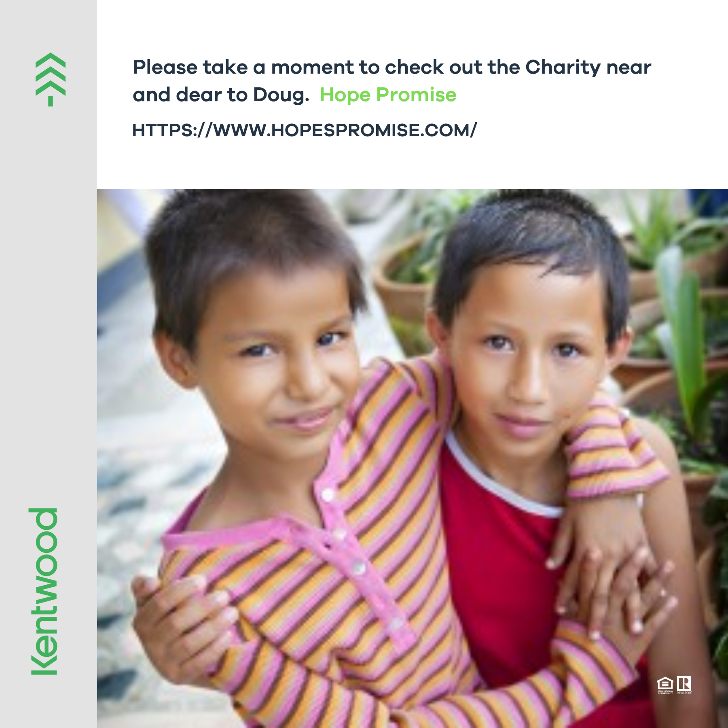Click the vertical Kentwood wordmark
728x728 pixels.
click(44, 591)
